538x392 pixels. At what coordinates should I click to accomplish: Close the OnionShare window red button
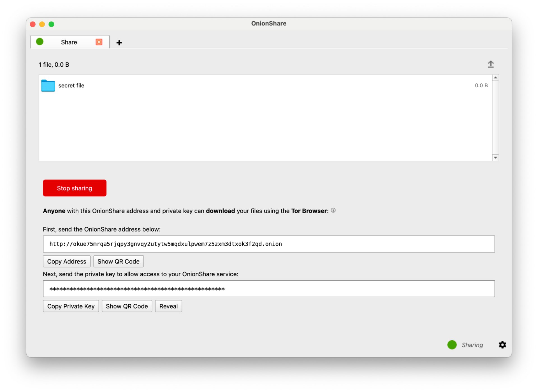click(x=33, y=24)
